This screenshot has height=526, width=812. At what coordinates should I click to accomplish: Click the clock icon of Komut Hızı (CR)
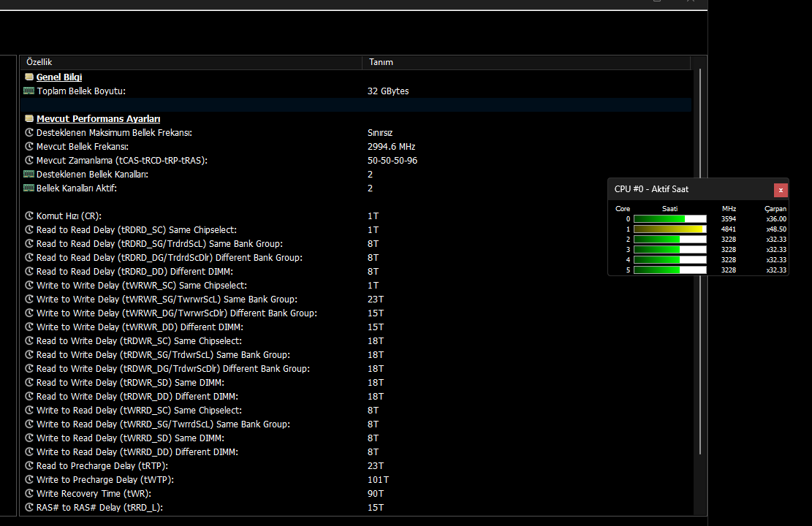click(29, 216)
